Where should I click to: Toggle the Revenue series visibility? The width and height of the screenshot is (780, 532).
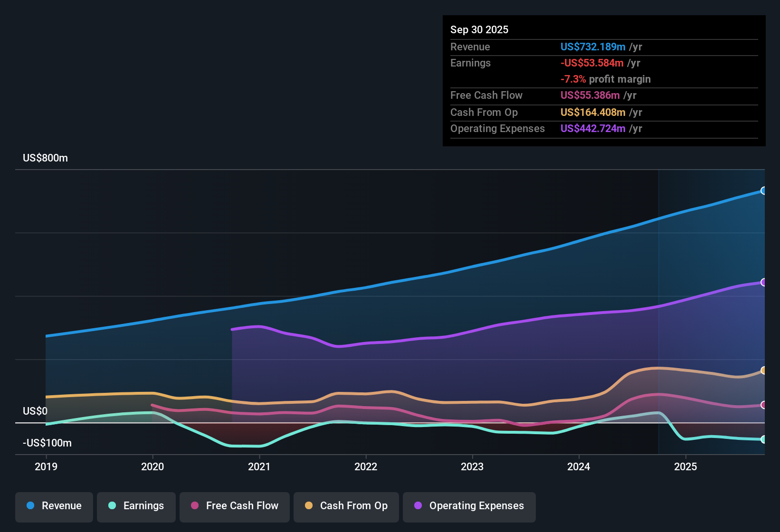click(54, 506)
